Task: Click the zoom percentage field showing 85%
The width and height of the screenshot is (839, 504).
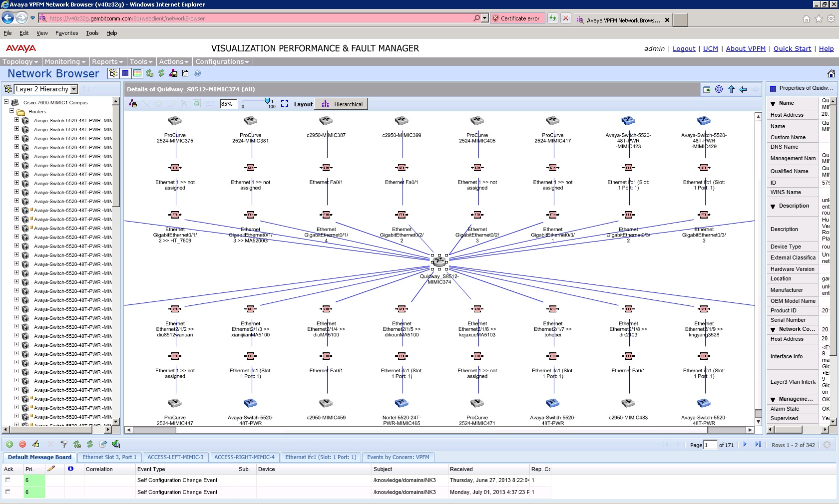Action: [228, 104]
